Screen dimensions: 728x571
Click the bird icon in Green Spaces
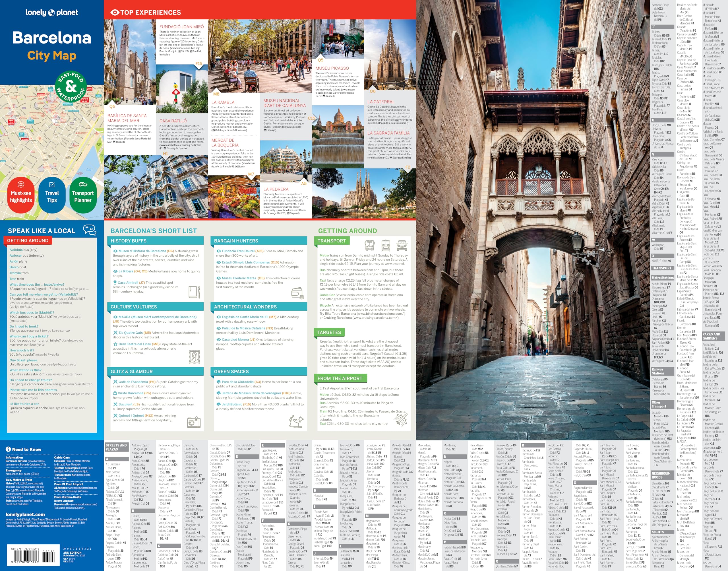pyautogui.click(x=296, y=421)
